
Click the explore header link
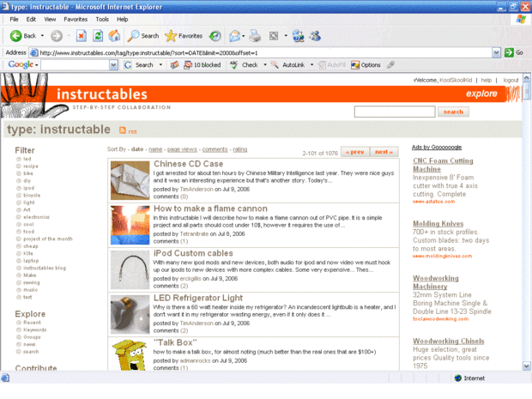(x=481, y=94)
